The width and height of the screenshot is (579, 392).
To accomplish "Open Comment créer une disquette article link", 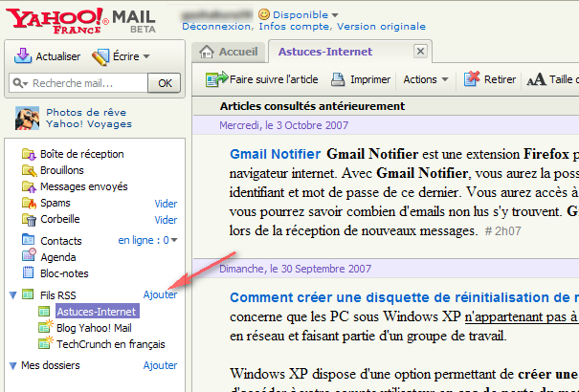I will point(404,297).
